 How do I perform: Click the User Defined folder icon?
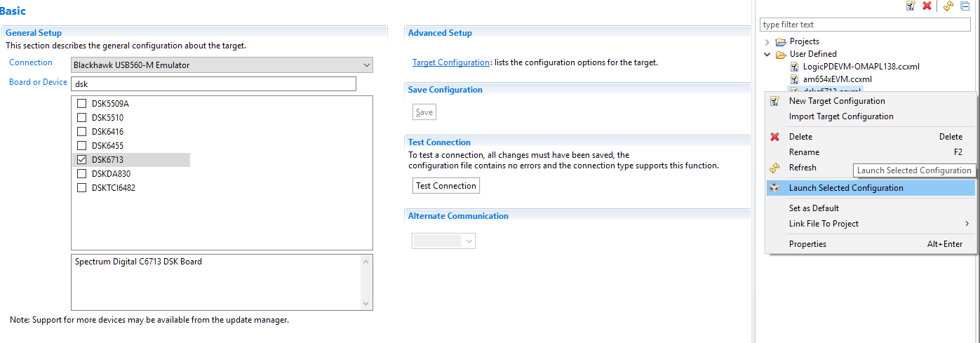coord(781,54)
